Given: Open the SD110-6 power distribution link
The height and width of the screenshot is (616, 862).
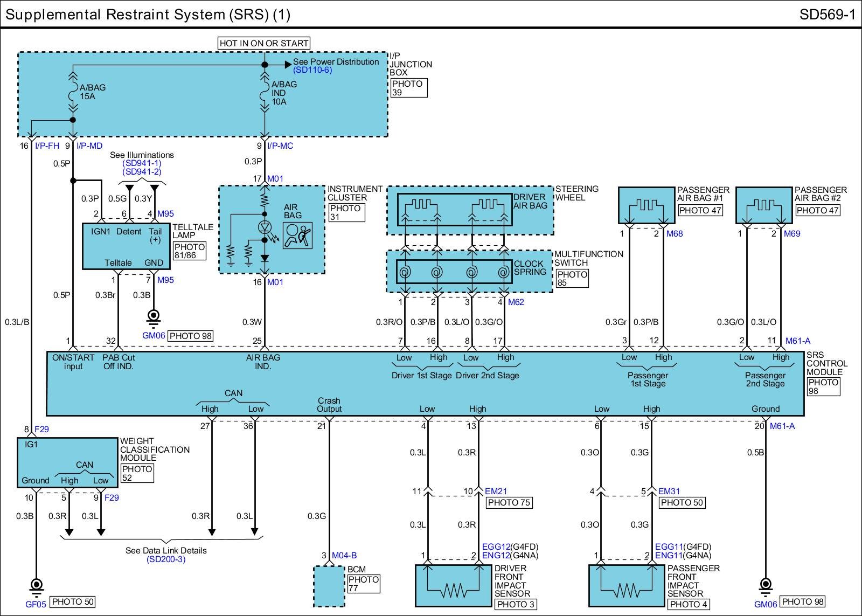Looking at the screenshot, I should [x=312, y=70].
